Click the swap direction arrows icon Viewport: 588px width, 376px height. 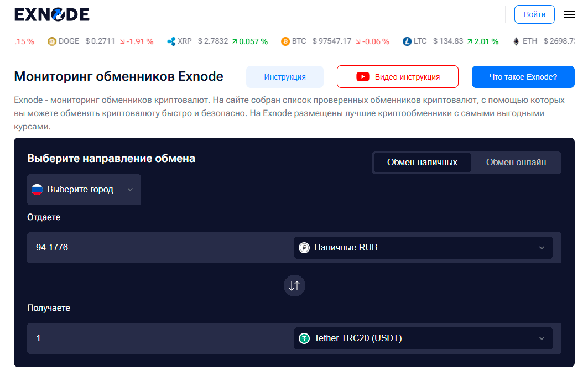(x=294, y=285)
